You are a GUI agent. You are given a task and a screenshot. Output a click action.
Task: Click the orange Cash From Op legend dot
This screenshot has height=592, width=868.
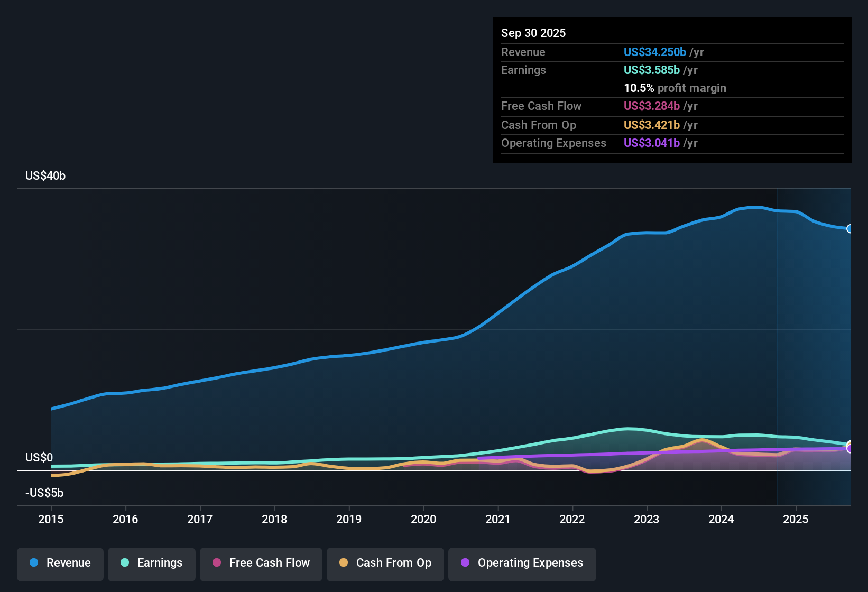click(x=343, y=563)
